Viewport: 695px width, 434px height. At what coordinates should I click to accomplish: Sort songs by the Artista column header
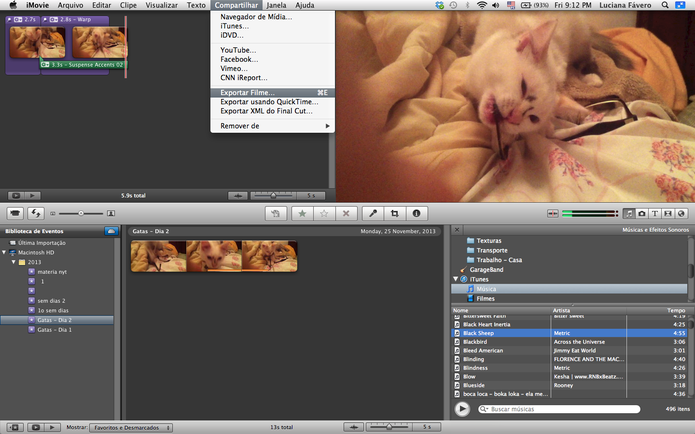click(588, 310)
